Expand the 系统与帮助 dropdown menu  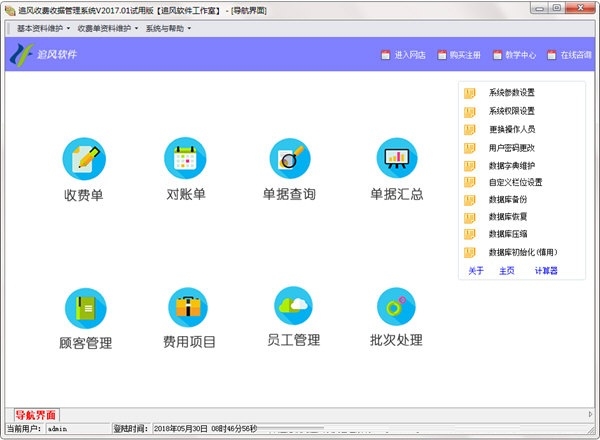coord(168,28)
